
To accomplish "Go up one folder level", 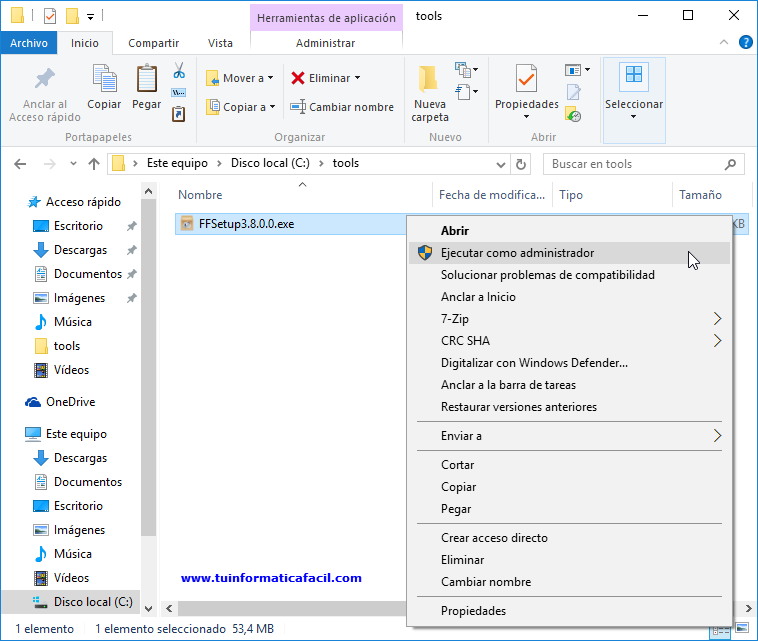I will (x=94, y=164).
